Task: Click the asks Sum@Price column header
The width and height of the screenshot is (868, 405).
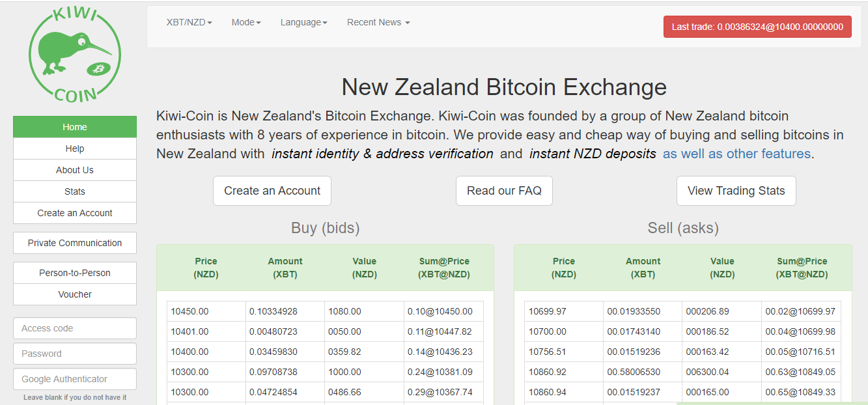Action: 802,268
